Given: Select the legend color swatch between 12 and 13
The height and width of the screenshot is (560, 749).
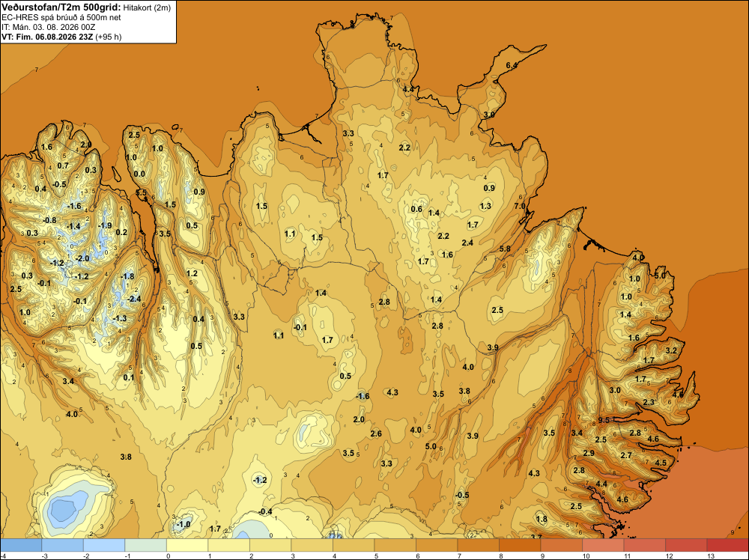Looking at the screenshot, I should pos(686,545).
